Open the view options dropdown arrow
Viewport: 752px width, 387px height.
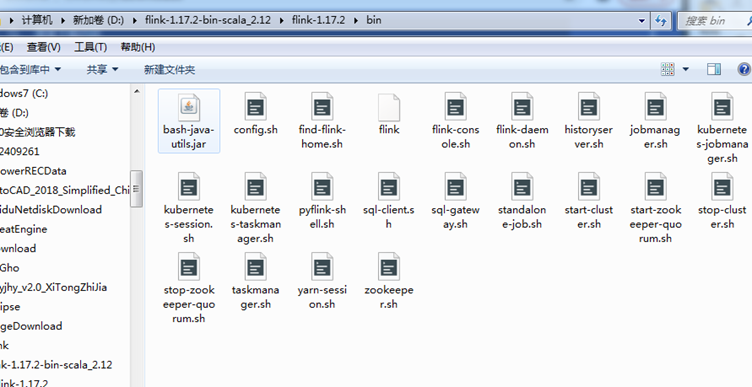click(x=686, y=70)
